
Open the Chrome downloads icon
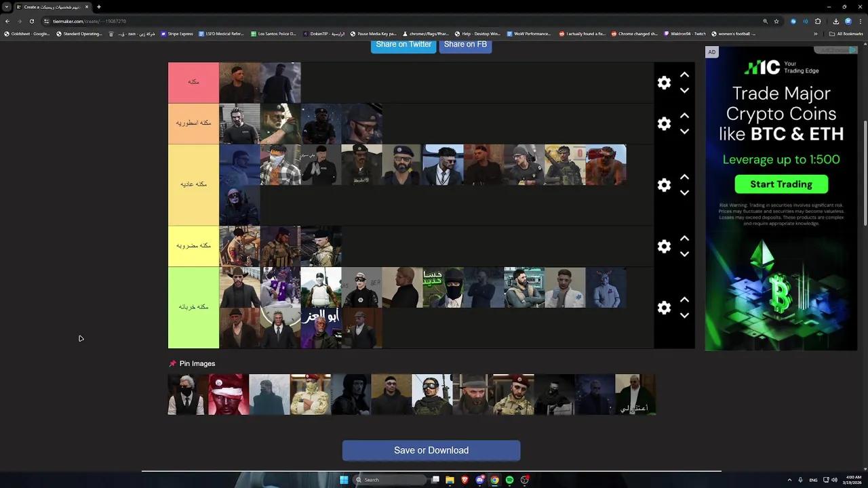[836, 21]
